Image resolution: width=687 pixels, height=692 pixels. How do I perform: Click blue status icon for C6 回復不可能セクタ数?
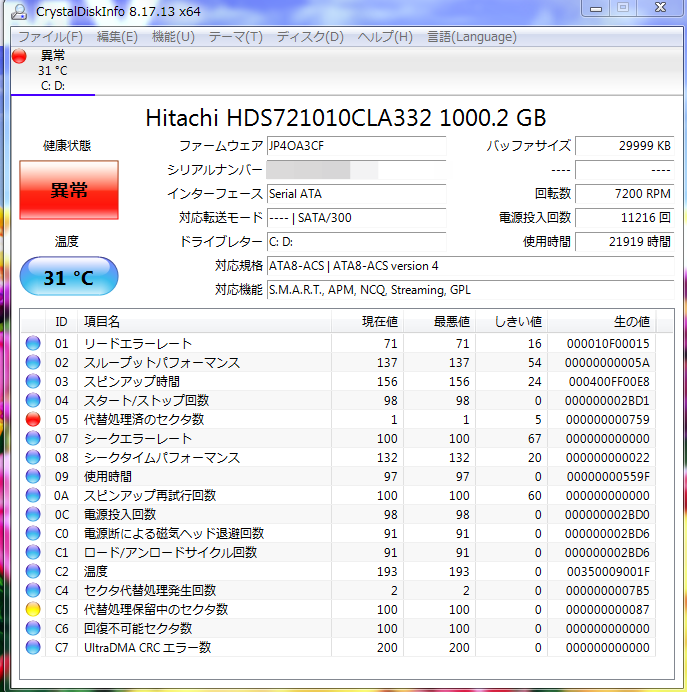pyautogui.click(x=33, y=628)
